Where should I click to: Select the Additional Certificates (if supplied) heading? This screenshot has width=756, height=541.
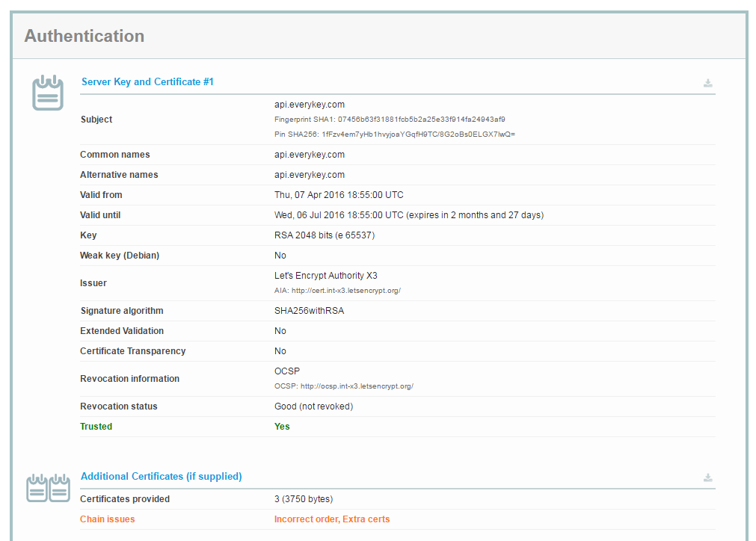(161, 476)
